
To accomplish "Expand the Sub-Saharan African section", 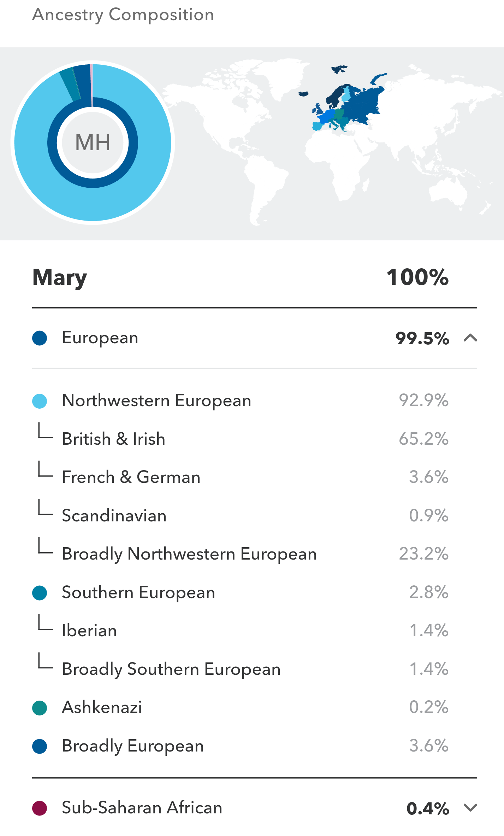I will pos(470,808).
